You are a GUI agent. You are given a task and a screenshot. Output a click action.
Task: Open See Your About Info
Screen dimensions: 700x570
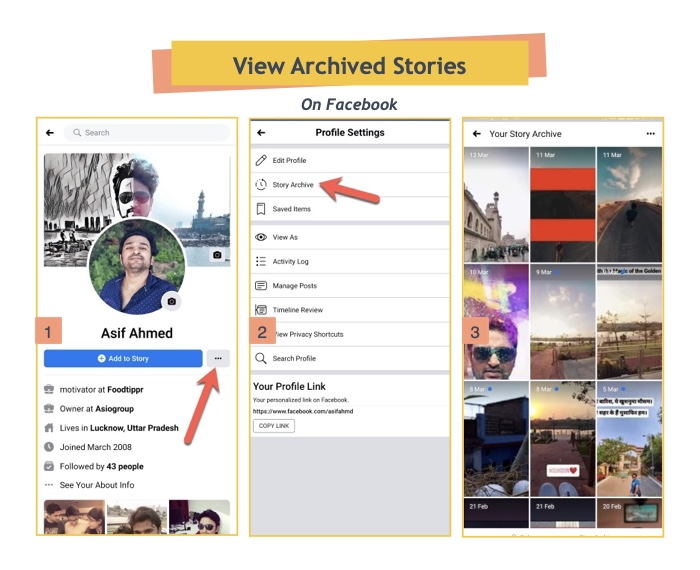(x=97, y=485)
